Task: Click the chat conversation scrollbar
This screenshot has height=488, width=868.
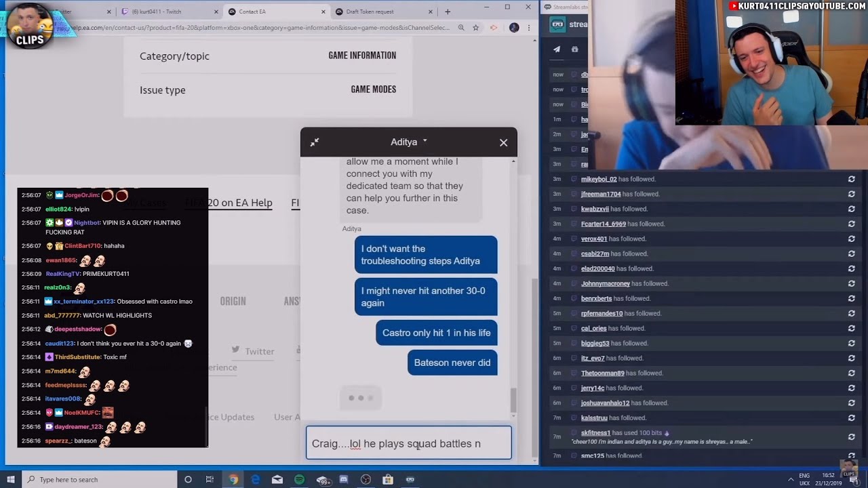Action: [513, 400]
